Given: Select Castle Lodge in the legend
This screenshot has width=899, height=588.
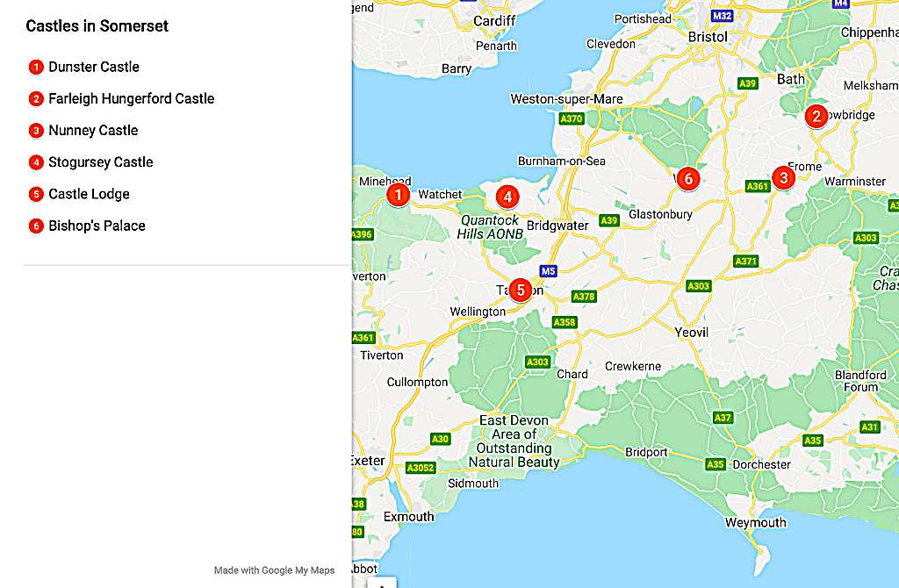Looking at the screenshot, I should 89,194.
